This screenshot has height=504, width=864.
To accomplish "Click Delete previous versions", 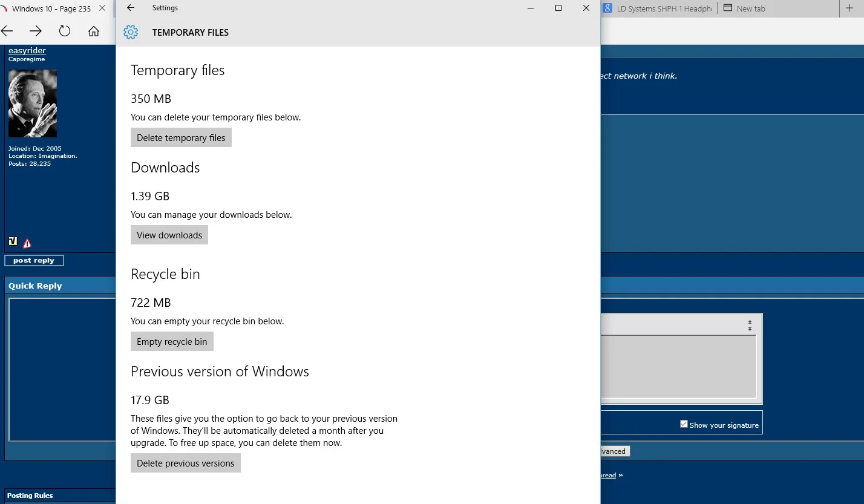I will pos(186,463).
